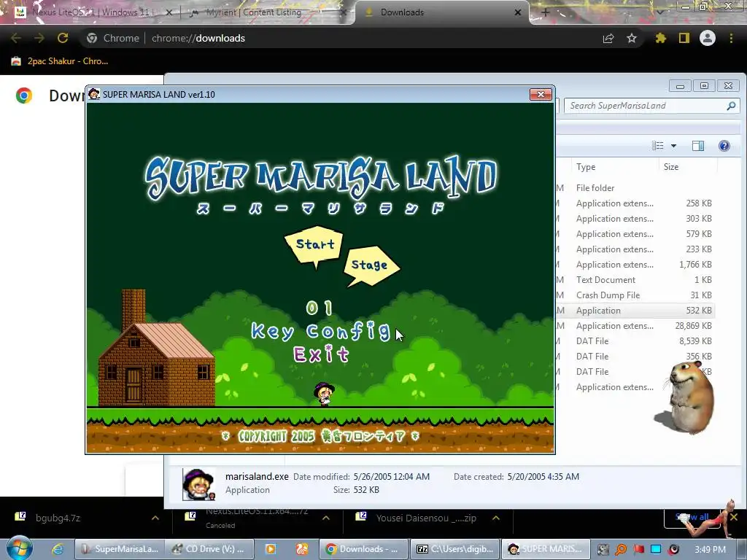Sort Explorer files by Size column

pos(689,167)
